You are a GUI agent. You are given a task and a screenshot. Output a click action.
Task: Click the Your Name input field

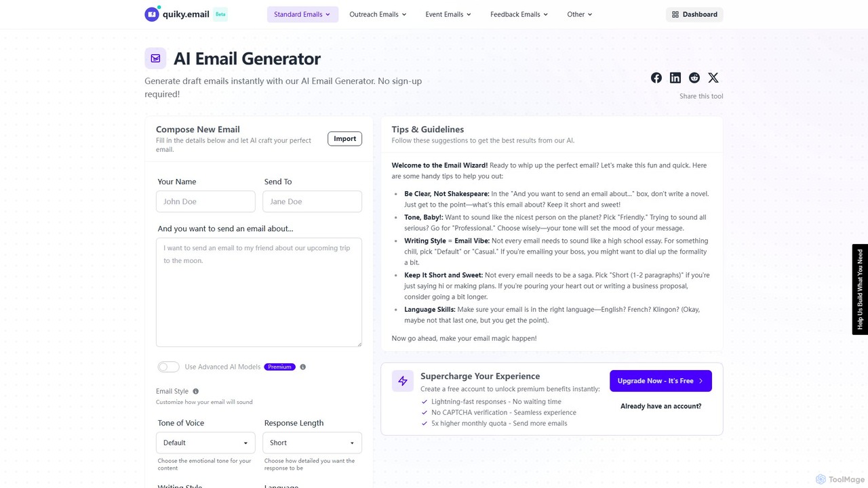(x=205, y=201)
